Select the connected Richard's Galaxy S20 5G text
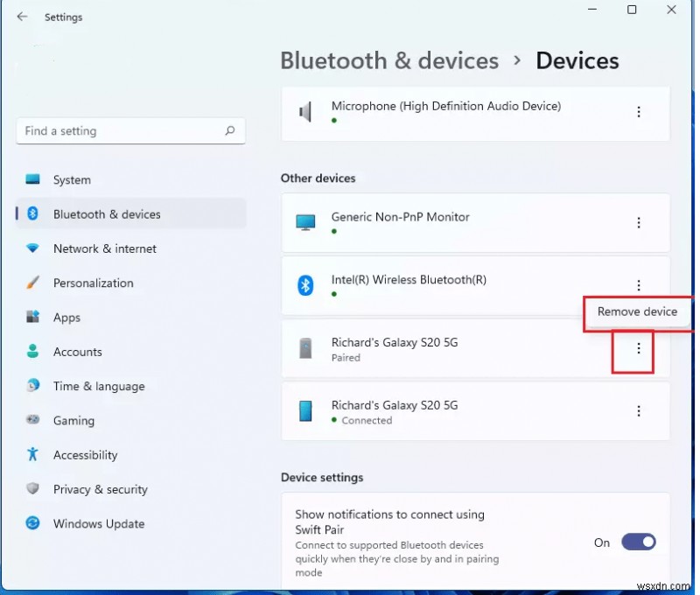 pyautogui.click(x=395, y=405)
